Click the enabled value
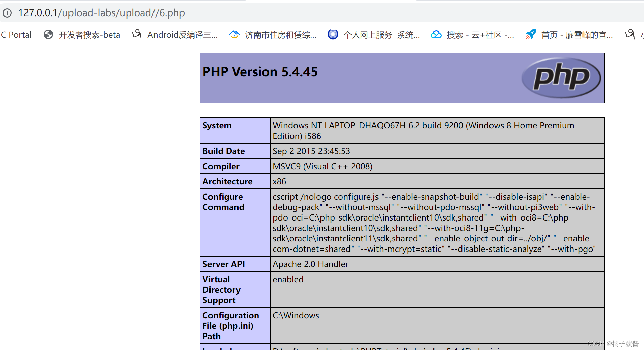 pos(288,279)
